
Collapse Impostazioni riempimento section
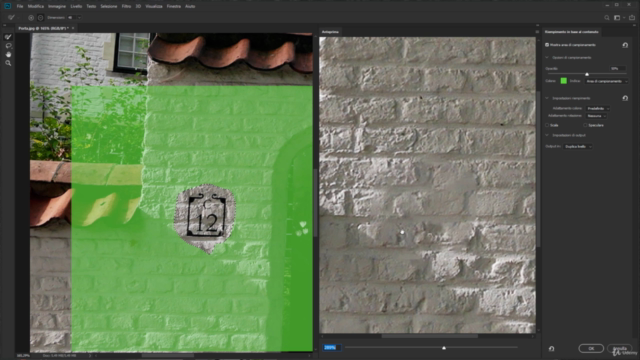point(547,98)
